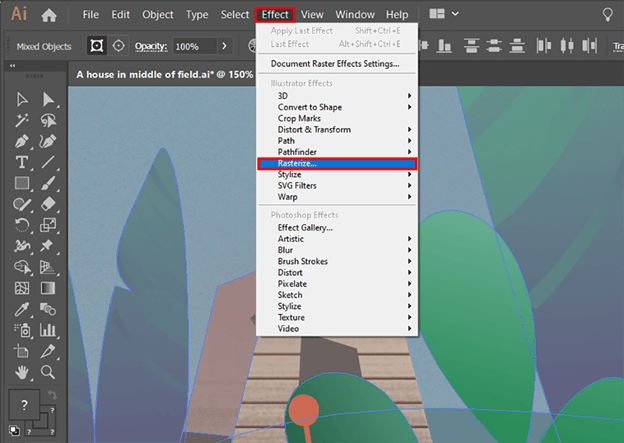Expand the collapsed tools panel

(13, 66)
